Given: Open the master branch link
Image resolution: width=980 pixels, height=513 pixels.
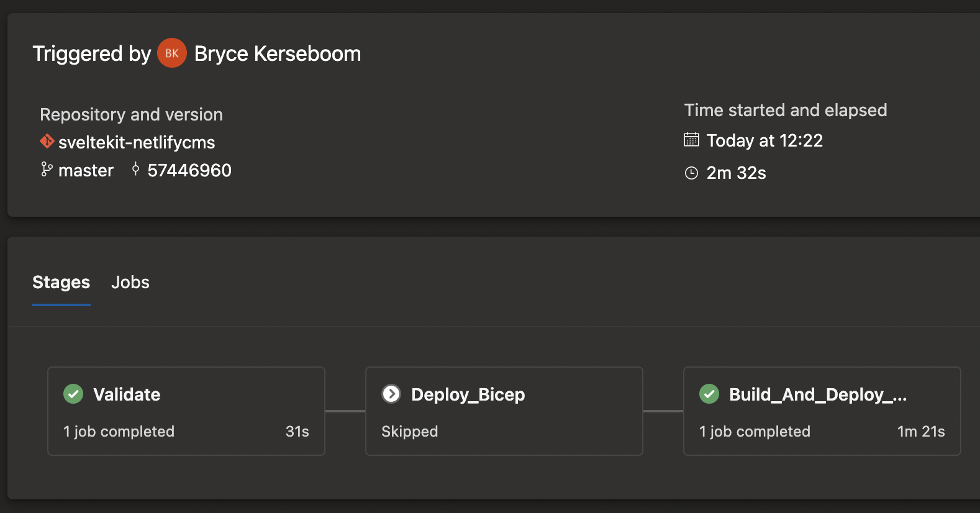Looking at the screenshot, I should click(x=86, y=170).
